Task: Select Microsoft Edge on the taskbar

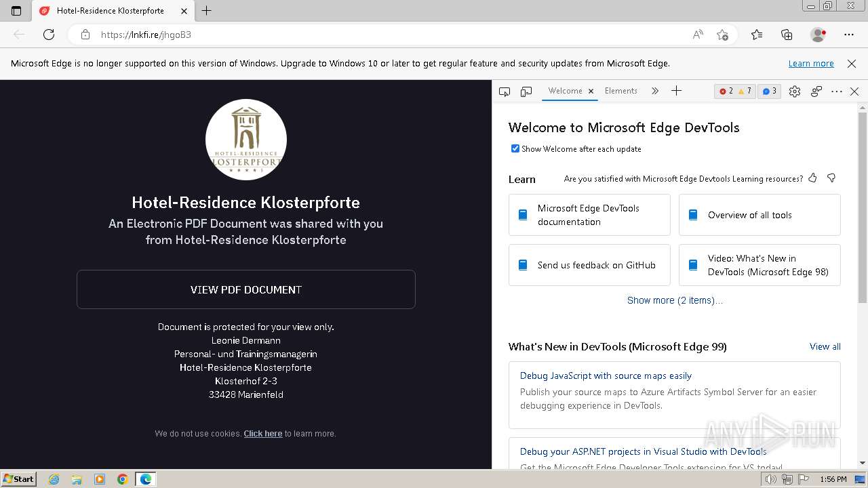Action: (146, 479)
